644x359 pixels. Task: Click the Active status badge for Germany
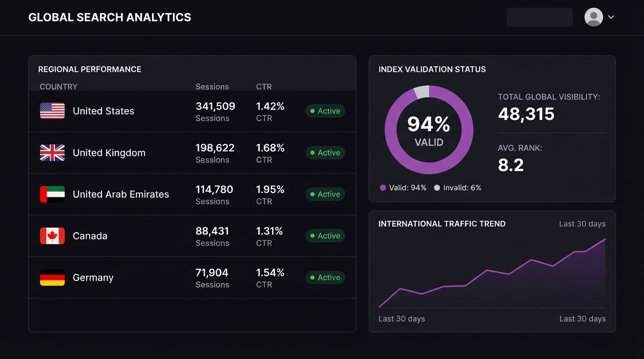(x=325, y=277)
